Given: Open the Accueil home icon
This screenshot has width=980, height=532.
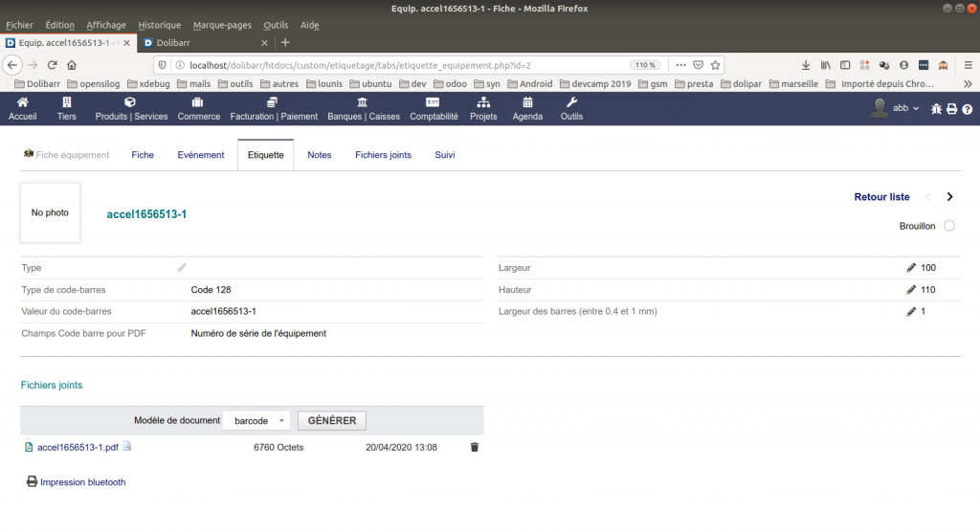Looking at the screenshot, I should coord(22,102).
